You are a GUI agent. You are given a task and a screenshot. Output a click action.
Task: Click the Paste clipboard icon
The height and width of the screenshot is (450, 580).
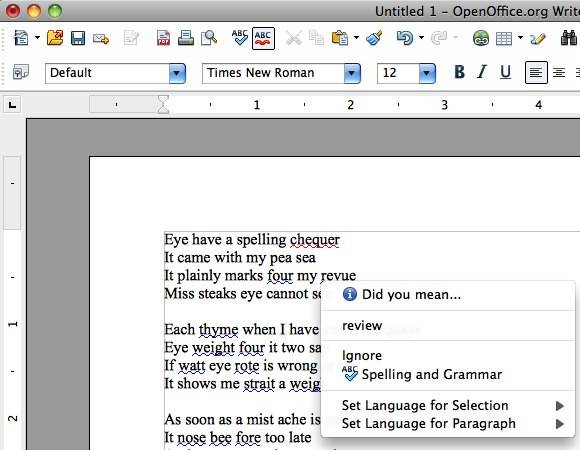340,38
